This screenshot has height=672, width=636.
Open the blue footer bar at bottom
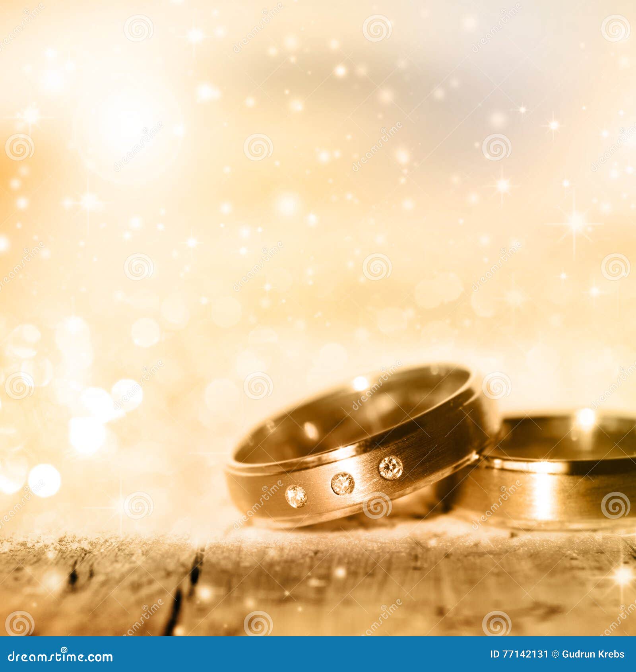tap(318, 654)
